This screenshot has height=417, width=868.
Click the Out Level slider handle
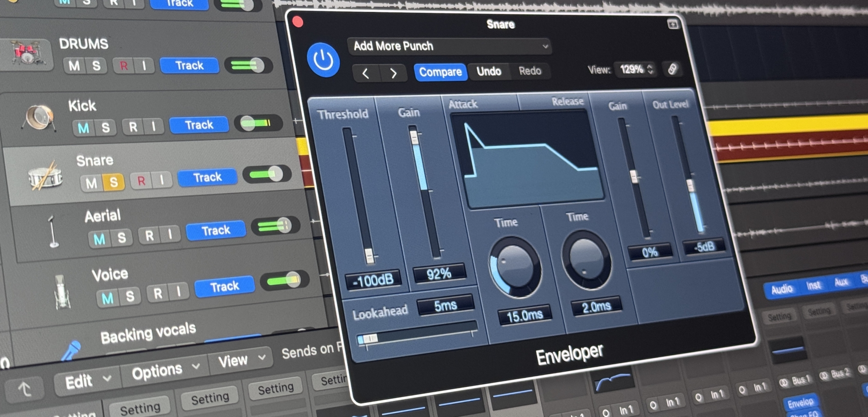(x=690, y=185)
